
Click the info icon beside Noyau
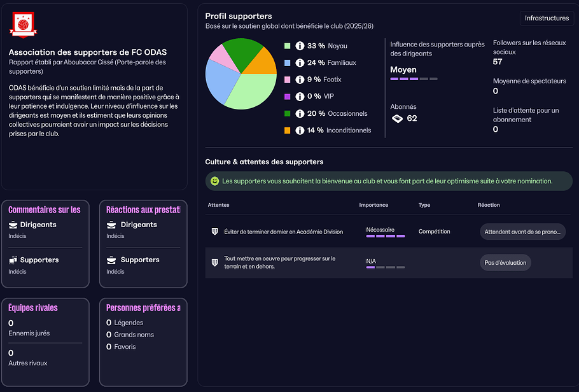(300, 46)
